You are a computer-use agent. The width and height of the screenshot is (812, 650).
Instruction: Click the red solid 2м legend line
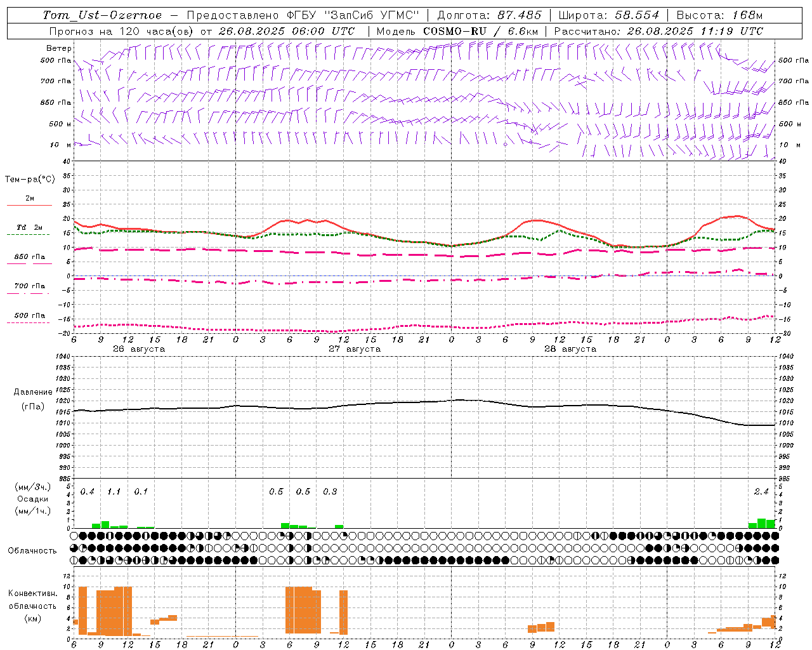point(29,205)
